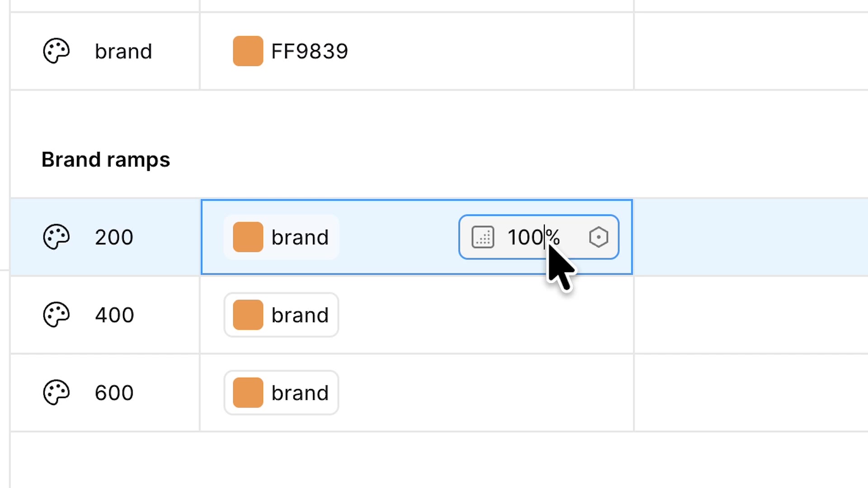Click the palette icon beside brand variable
868x488 pixels.
coord(56,51)
